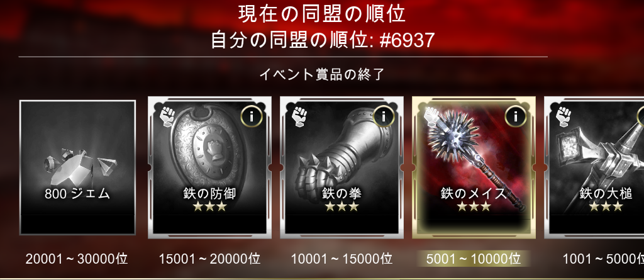
Task: Select the 鉄の大槌 hammer card
Action: click(594, 167)
